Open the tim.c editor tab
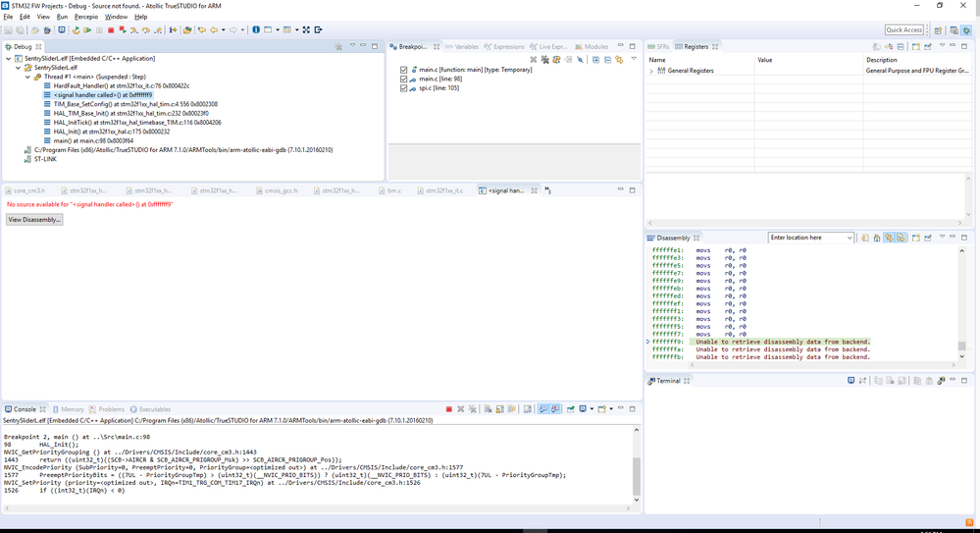Image resolution: width=980 pixels, height=533 pixels. pos(389,190)
